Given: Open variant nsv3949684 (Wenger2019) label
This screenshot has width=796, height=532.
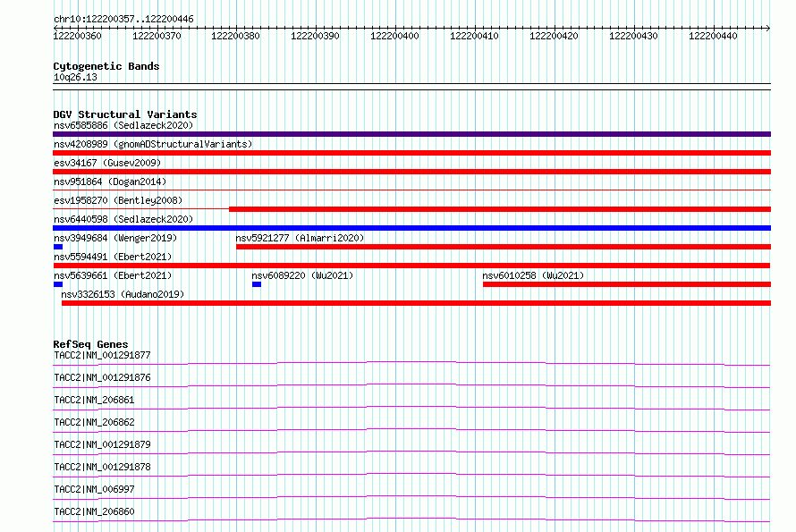Looking at the screenshot, I should [x=115, y=238].
